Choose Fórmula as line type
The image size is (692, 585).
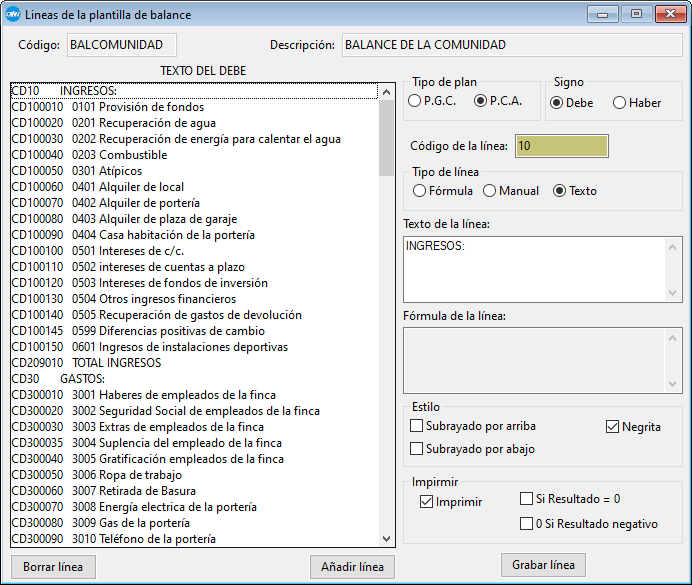pyautogui.click(x=420, y=191)
